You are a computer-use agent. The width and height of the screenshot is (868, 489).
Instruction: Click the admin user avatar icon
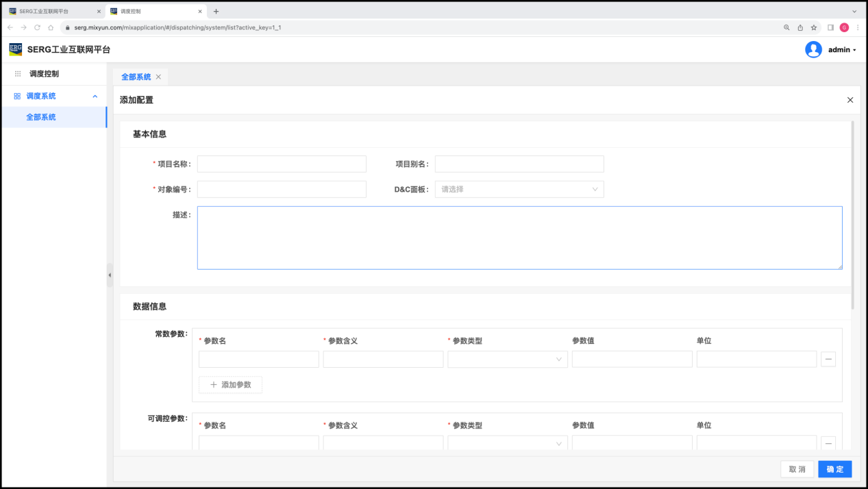click(x=813, y=49)
